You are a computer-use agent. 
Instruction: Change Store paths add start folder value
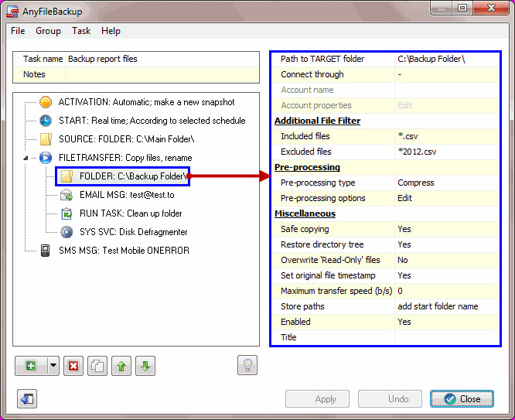pyautogui.click(x=447, y=306)
